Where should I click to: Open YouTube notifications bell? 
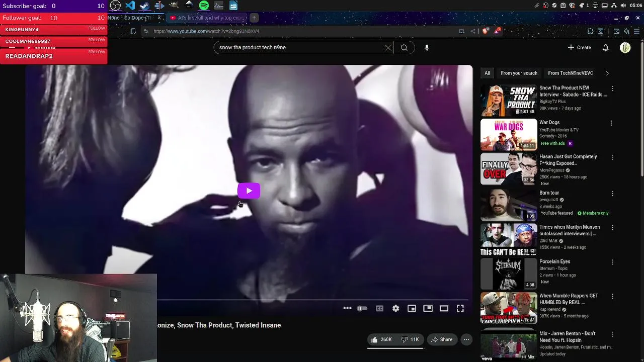point(606,47)
